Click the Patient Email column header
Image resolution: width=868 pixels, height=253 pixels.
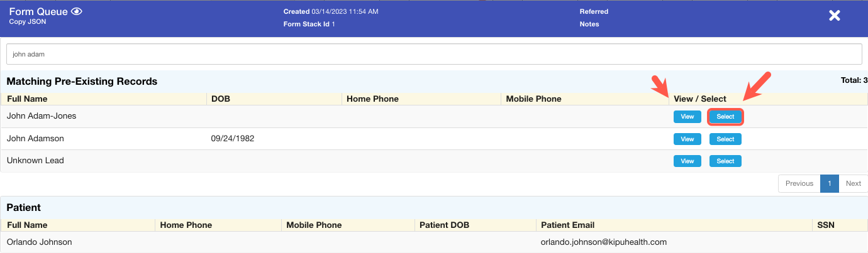[x=567, y=225]
